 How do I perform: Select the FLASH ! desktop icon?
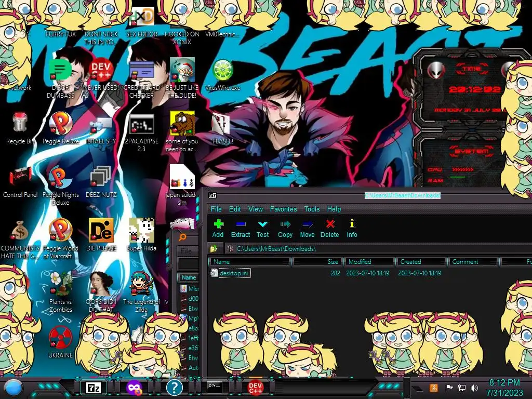tap(222, 129)
